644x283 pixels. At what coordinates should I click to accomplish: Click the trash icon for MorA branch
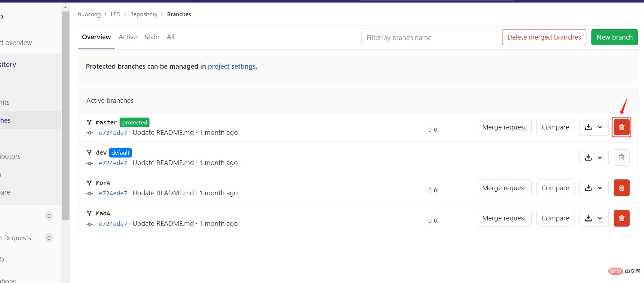click(x=621, y=188)
